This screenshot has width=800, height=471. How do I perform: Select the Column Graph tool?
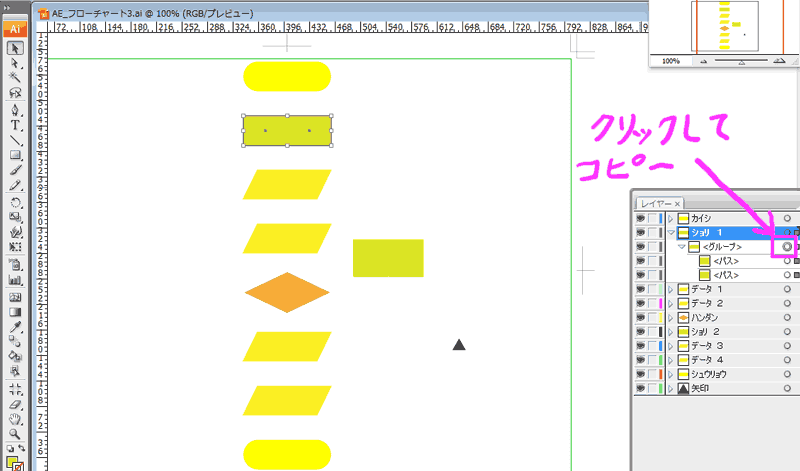(x=15, y=280)
